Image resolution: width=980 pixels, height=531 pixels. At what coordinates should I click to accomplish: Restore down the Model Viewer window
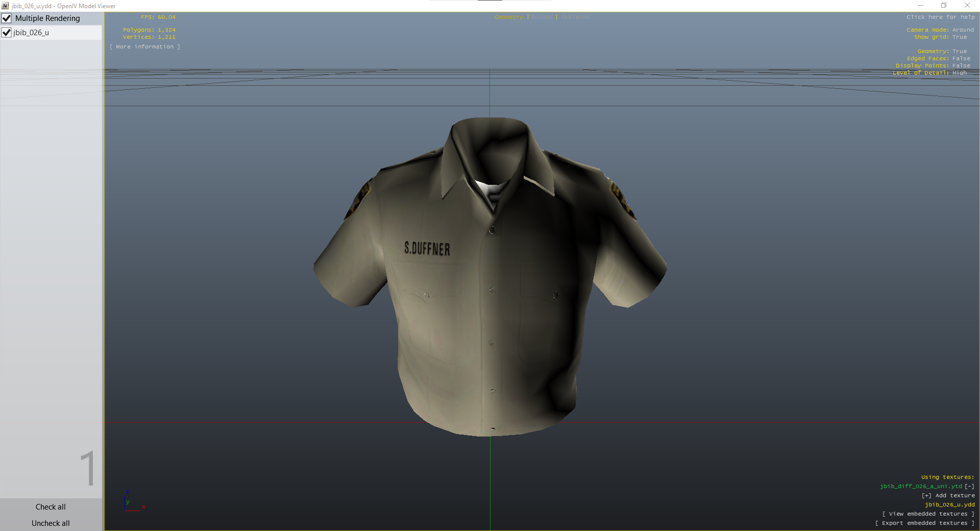coord(944,6)
